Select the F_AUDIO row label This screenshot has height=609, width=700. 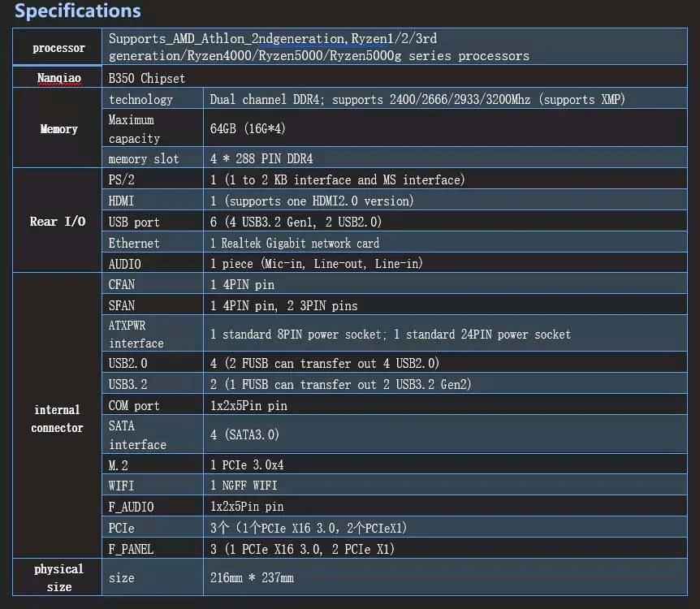pos(131,507)
